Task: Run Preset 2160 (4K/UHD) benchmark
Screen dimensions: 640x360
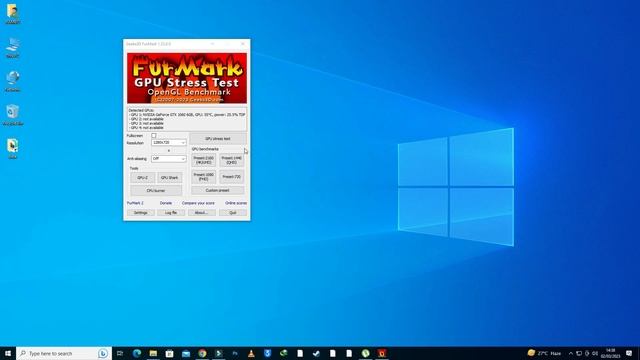Action: pos(203,160)
